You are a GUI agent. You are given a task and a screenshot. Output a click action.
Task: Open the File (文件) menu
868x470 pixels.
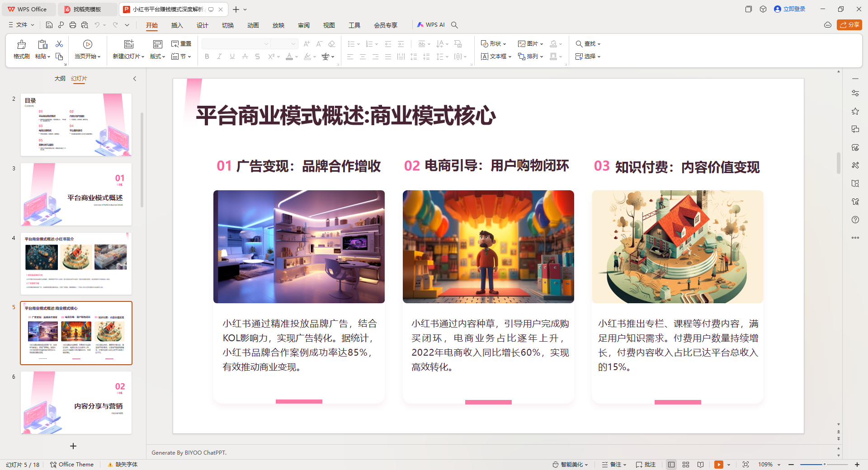21,25
